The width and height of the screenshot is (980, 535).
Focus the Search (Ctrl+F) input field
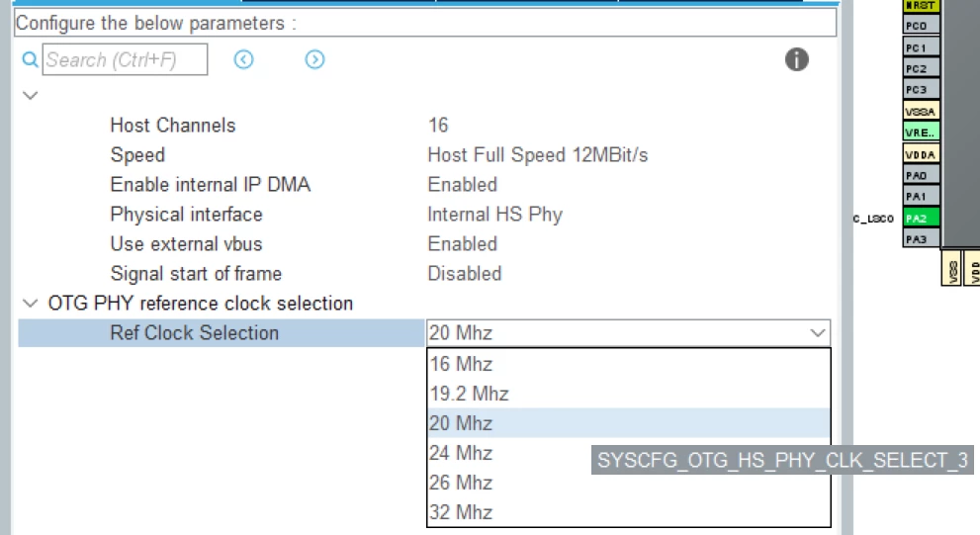[125, 60]
